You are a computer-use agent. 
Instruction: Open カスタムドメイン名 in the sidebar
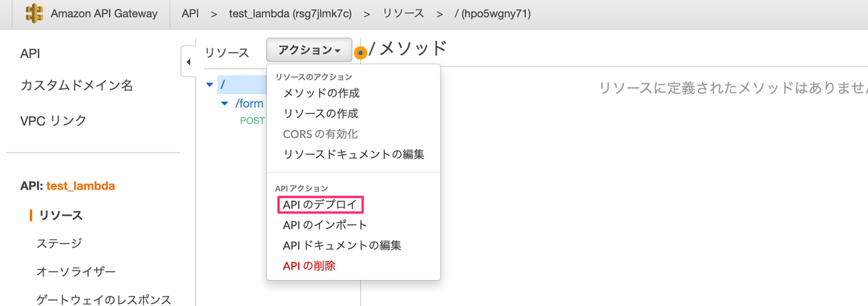coord(77,85)
